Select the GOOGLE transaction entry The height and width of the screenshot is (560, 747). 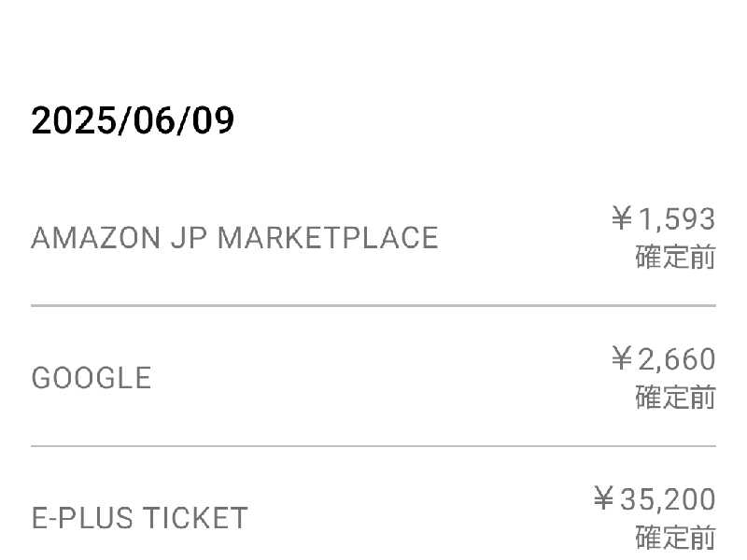point(373,377)
